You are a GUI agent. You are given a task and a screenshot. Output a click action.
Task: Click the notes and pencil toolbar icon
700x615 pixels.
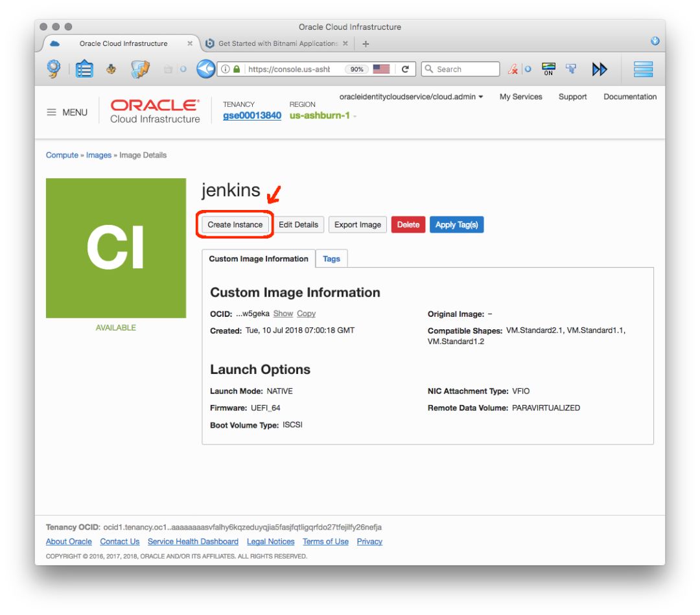pyautogui.click(x=140, y=69)
